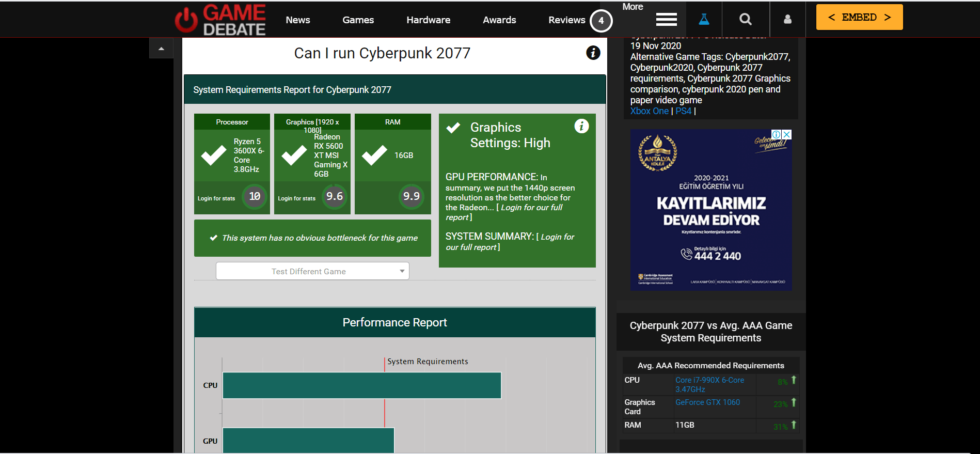Screen dimensions: 980x454
Task: Click the EMBED button
Action: (x=859, y=17)
